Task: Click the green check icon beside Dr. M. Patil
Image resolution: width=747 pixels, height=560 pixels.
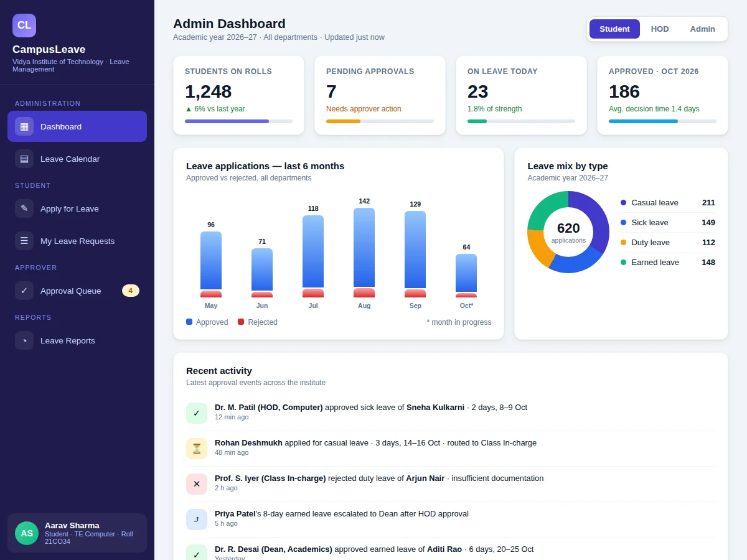Action: tap(197, 413)
